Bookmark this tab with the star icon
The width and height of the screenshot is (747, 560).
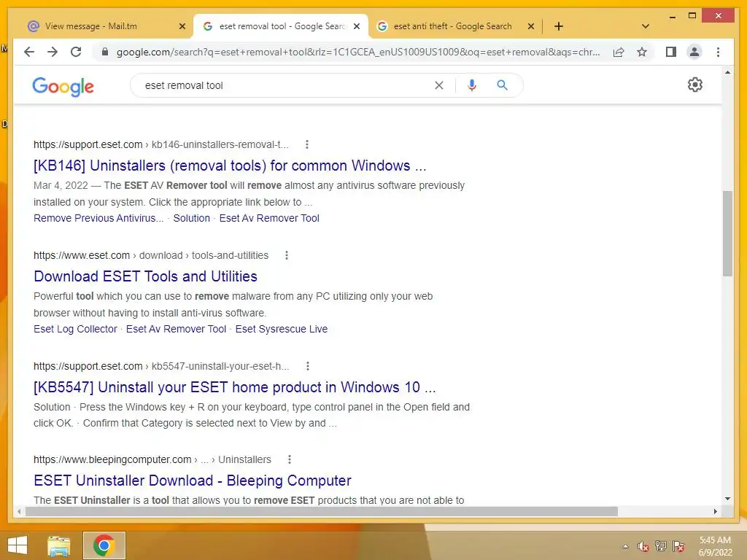click(x=642, y=52)
